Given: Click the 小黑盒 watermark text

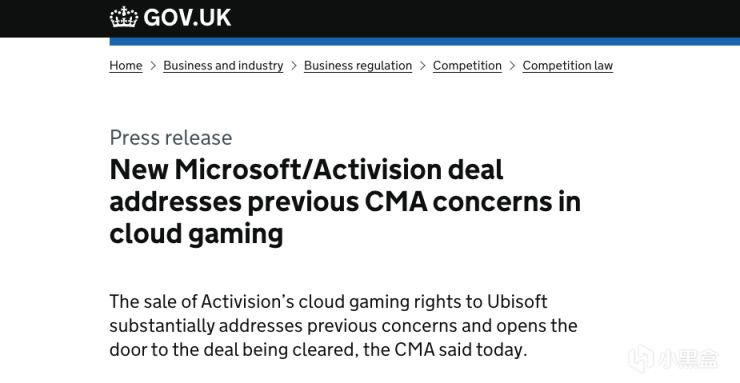Looking at the screenshot, I should pyautogui.click(x=688, y=359).
